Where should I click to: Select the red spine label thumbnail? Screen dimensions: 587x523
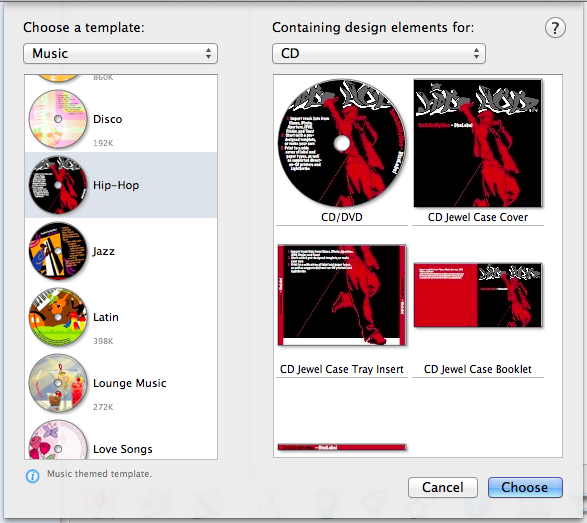[x=342, y=447]
